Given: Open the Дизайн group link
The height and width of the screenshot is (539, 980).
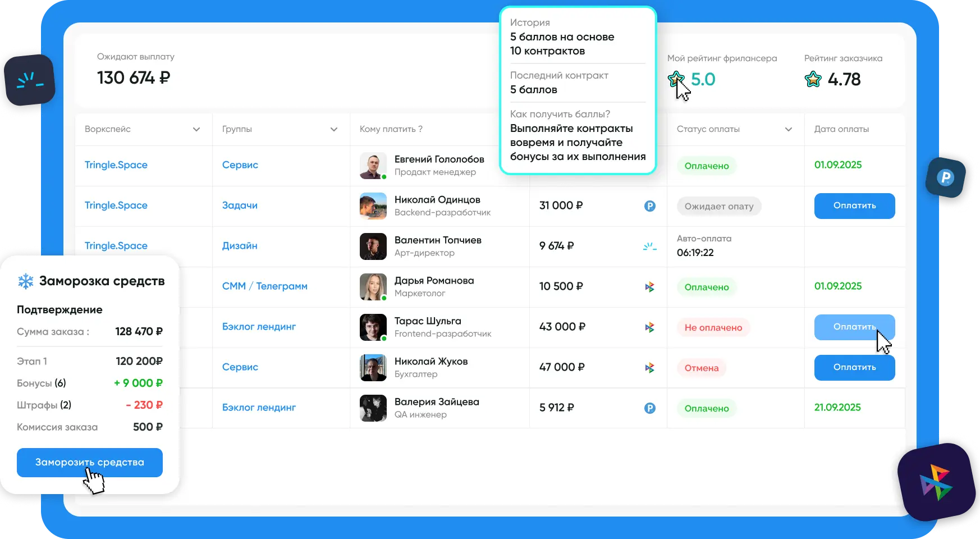Looking at the screenshot, I should pyautogui.click(x=240, y=246).
